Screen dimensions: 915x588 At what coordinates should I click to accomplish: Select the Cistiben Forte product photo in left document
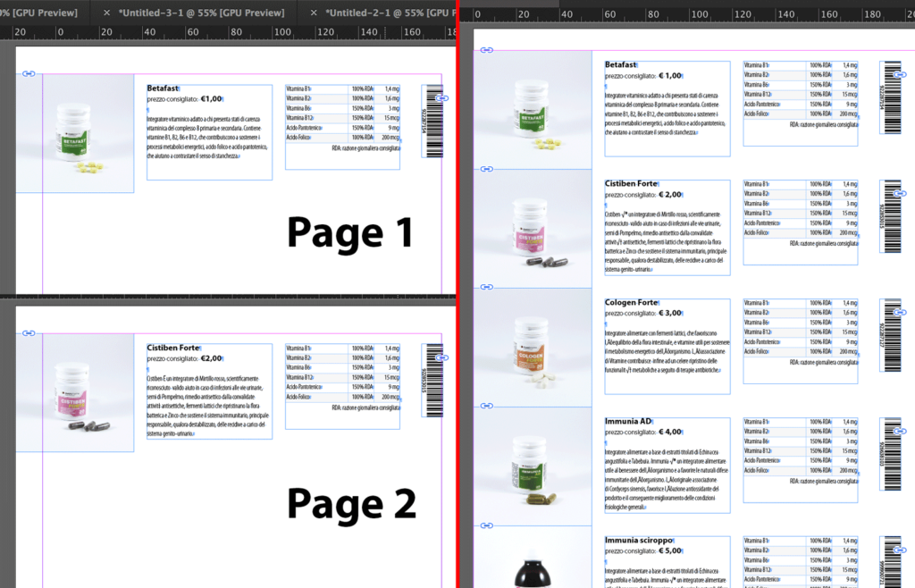point(75,392)
